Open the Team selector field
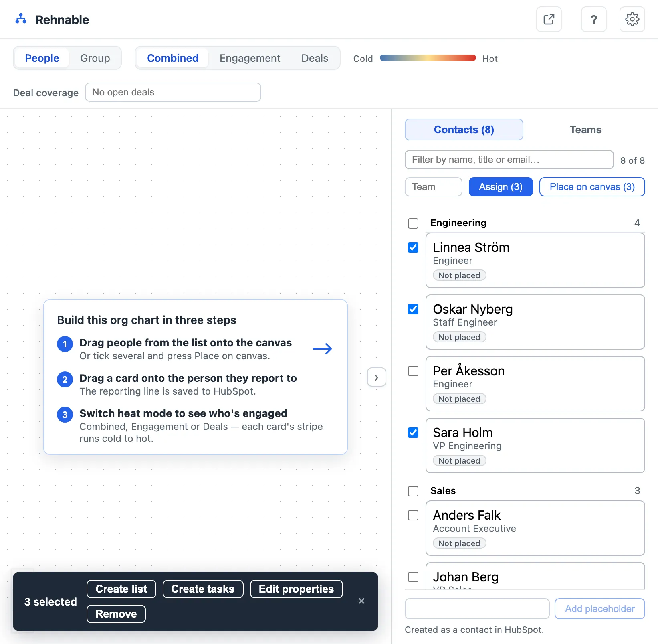Viewport: 658px width, 644px height. (x=434, y=187)
